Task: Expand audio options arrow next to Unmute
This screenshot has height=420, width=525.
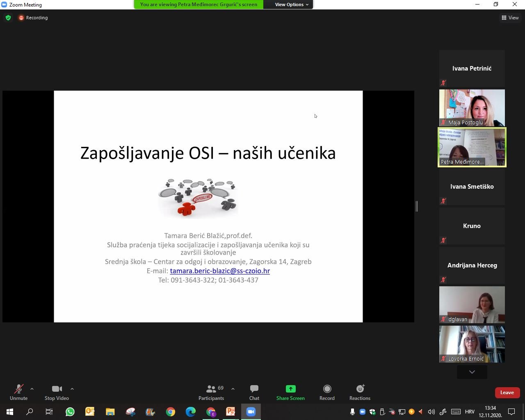Action: click(x=32, y=389)
